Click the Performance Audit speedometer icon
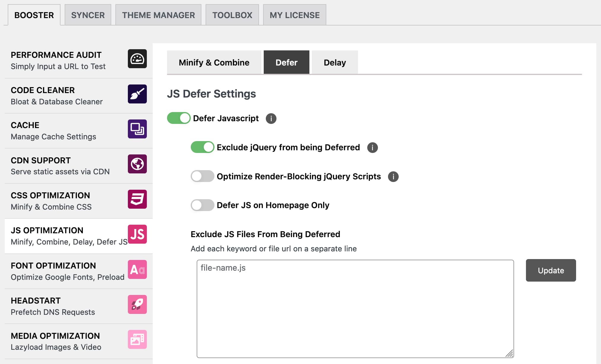 point(137,59)
